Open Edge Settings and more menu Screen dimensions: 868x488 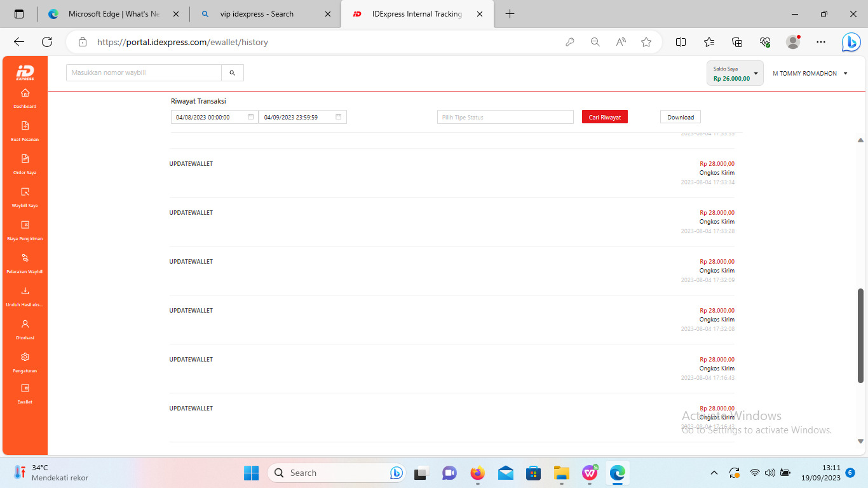click(x=821, y=42)
